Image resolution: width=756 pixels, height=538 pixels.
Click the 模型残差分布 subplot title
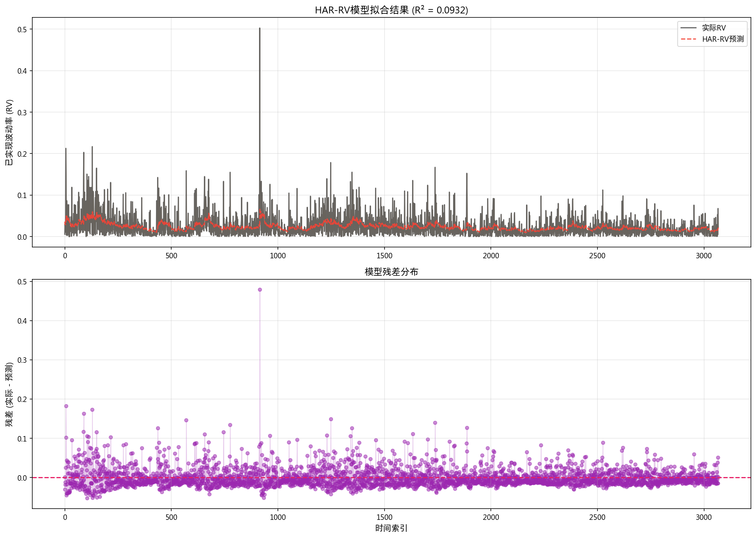click(391, 272)
